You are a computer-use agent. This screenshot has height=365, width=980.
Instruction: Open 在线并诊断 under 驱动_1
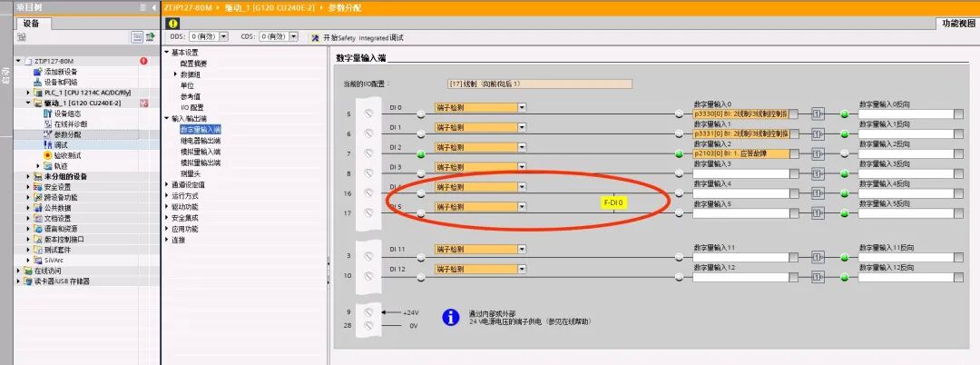click(71, 124)
